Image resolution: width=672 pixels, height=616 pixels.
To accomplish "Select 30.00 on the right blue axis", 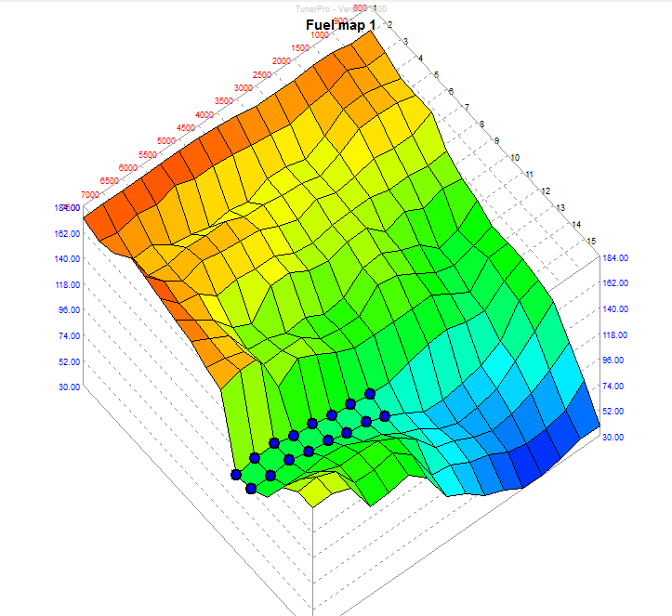I will point(613,438).
